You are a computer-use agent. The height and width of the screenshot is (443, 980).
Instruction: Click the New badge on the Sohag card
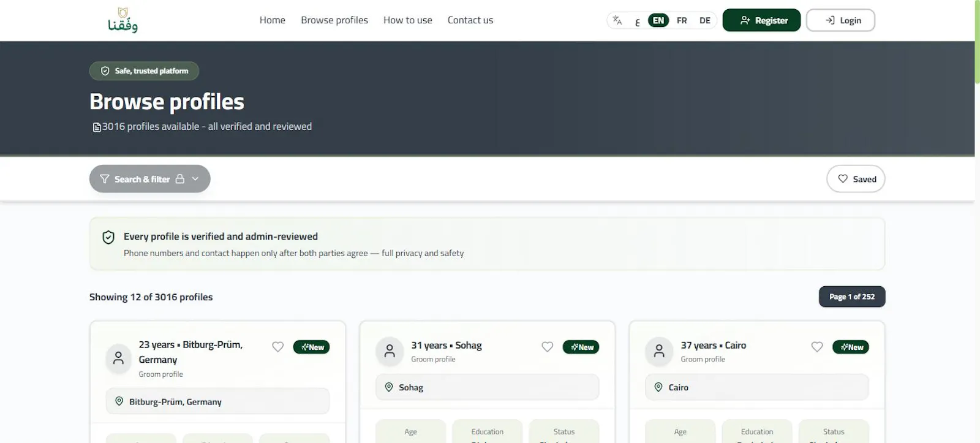(581, 347)
